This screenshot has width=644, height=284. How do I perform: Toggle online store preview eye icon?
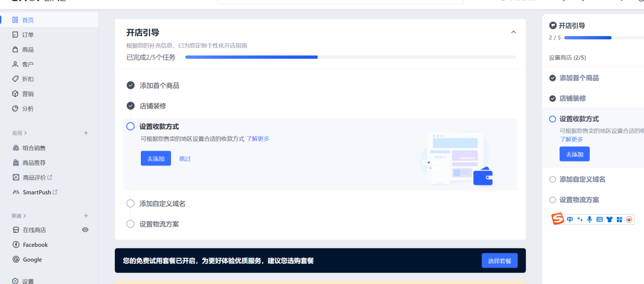click(85, 230)
